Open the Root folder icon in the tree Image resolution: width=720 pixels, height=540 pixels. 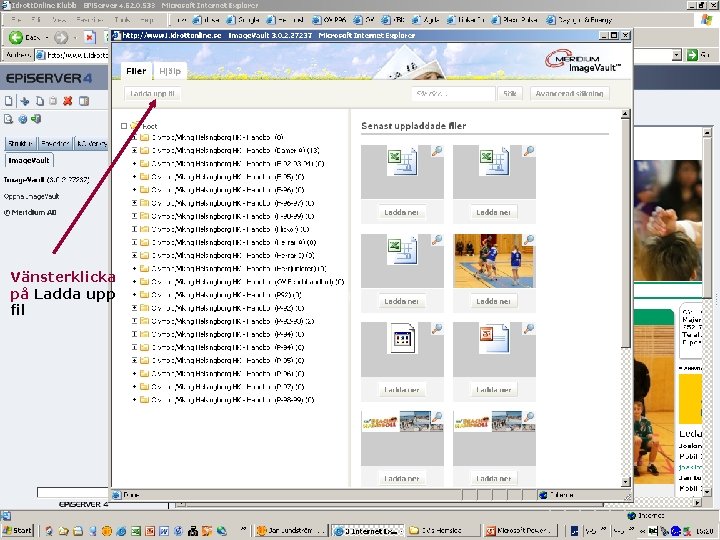click(135, 125)
